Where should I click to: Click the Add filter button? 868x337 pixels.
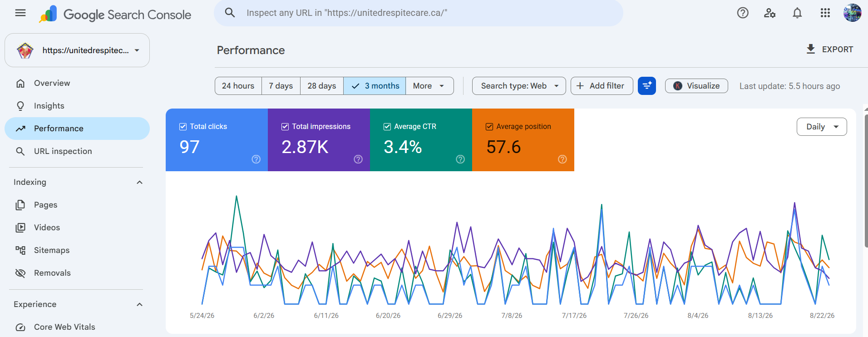(602, 86)
